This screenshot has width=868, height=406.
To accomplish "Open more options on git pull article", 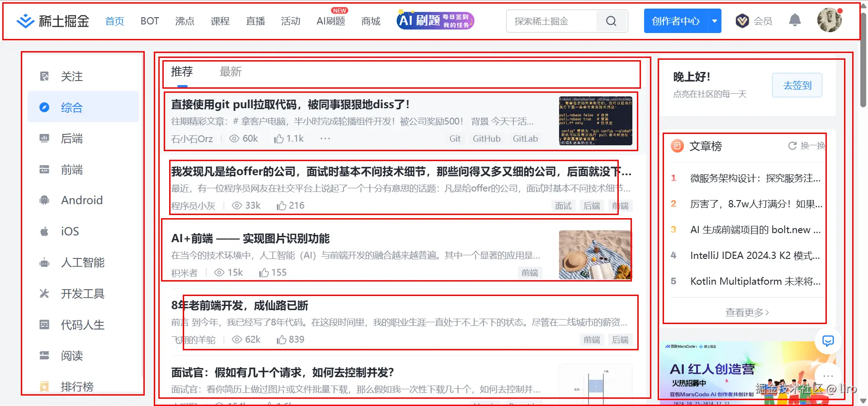I will click(x=325, y=139).
